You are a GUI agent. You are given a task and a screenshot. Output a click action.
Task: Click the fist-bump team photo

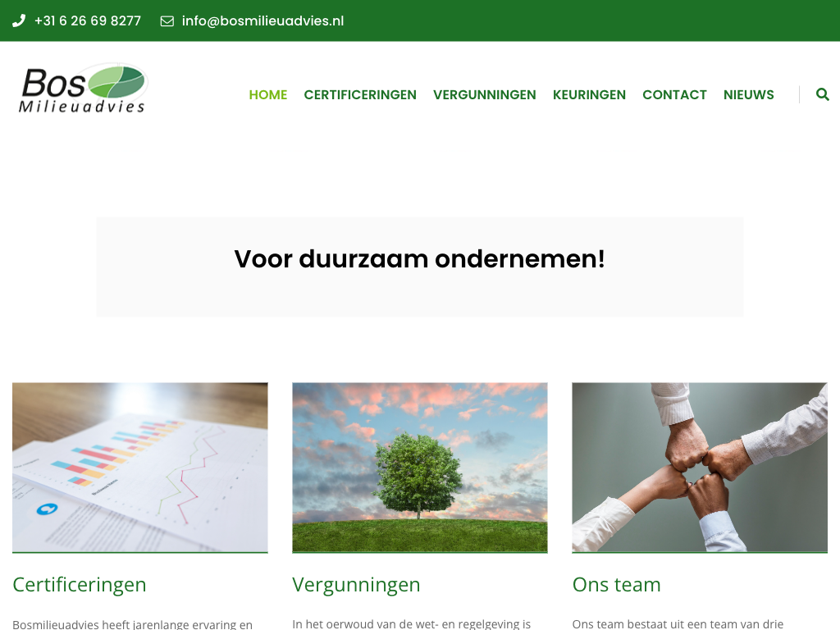click(700, 467)
